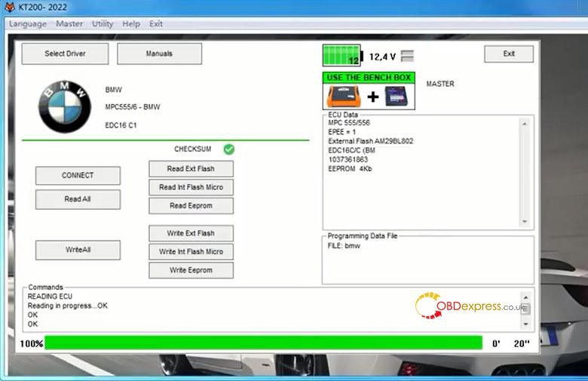Click the bench box module picture

pos(397,96)
